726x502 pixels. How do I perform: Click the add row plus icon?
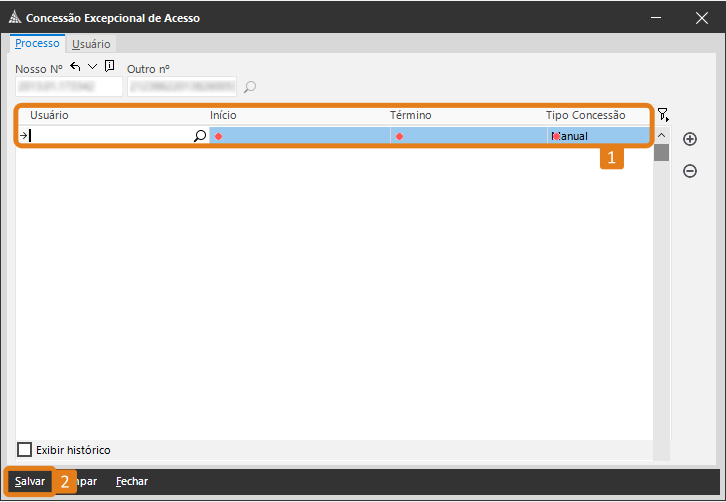point(690,139)
